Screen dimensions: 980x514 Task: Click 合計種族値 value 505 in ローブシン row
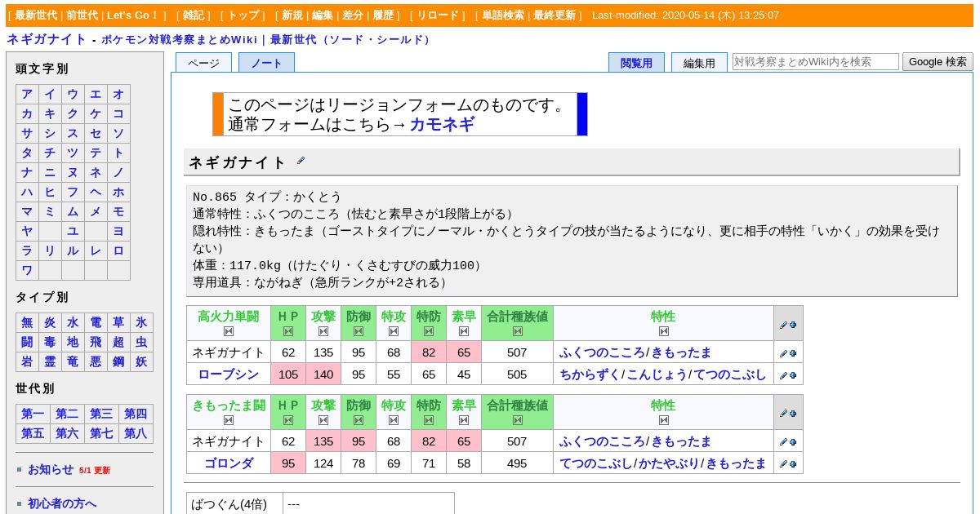coord(517,374)
